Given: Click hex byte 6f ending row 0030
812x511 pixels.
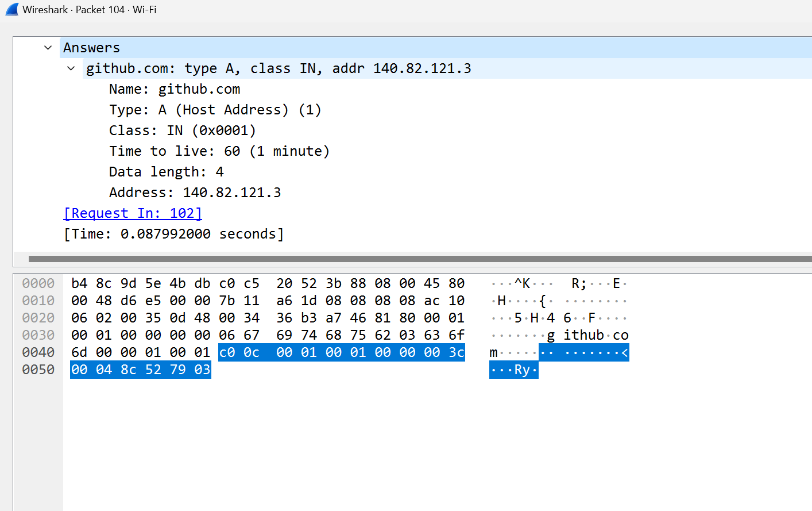Looking at the screenshot, I should [457, 335].
